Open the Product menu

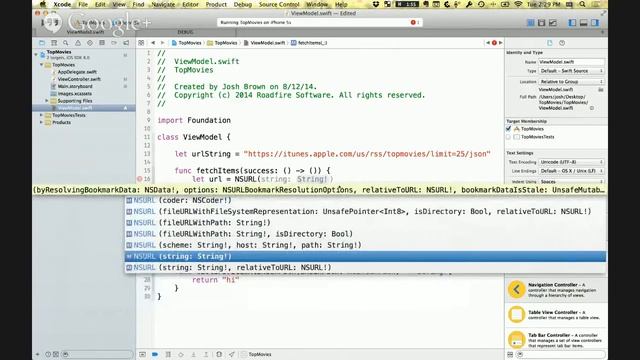click(x=216, y=4)
